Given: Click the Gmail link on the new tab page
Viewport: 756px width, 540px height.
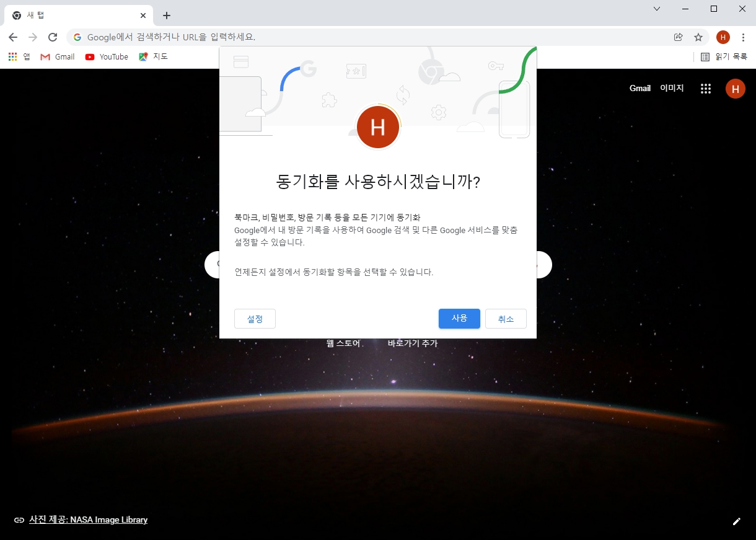Looking at the screenshot, I should (x=640, y=89).
